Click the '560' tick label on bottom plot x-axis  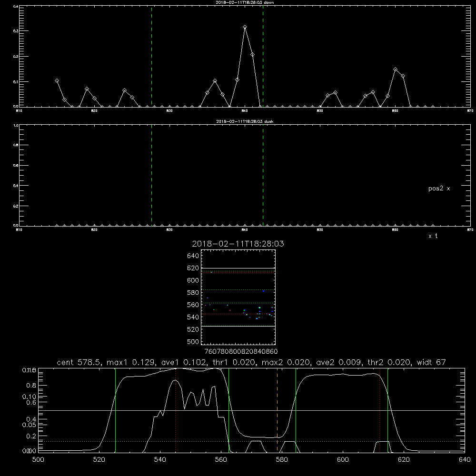point(221,460)
